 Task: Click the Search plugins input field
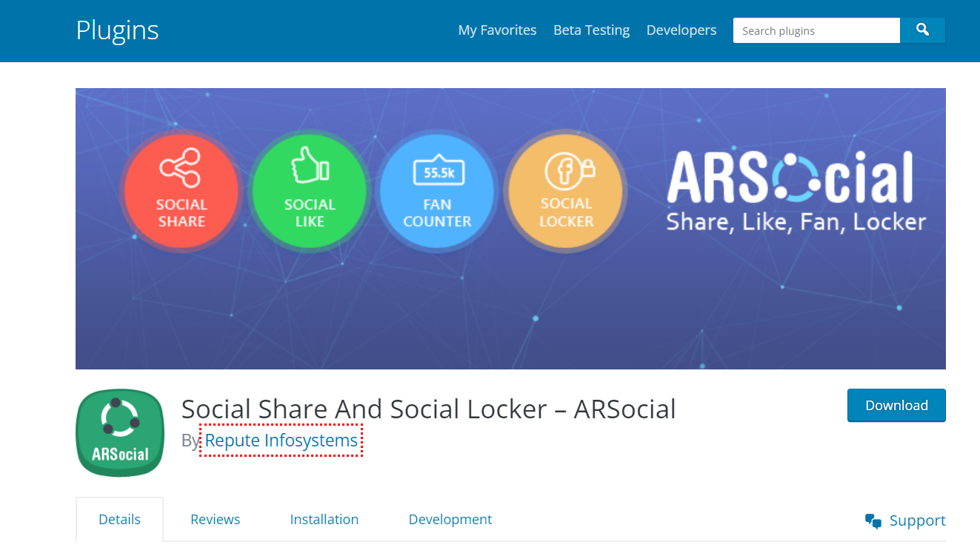point(815,30)
